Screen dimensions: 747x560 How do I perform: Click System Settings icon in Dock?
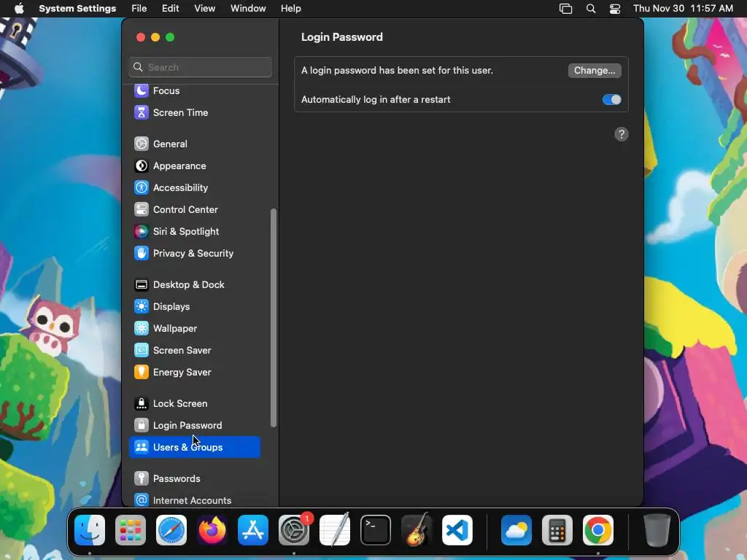pos(294,530)
